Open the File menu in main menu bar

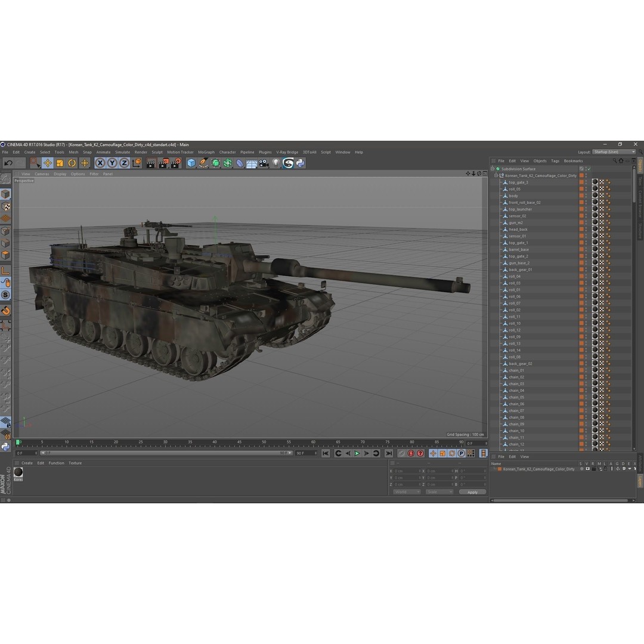coord(5,153)
